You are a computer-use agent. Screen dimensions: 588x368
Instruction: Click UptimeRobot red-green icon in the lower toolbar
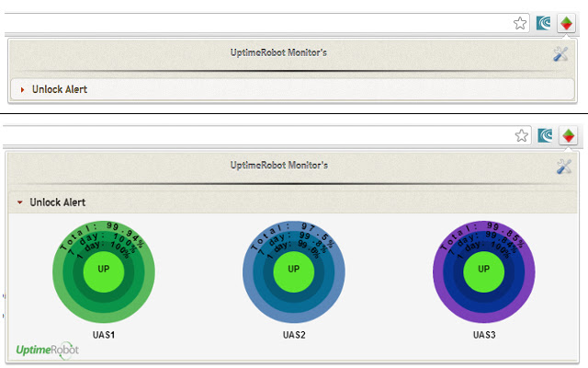(x=569, y=136)
